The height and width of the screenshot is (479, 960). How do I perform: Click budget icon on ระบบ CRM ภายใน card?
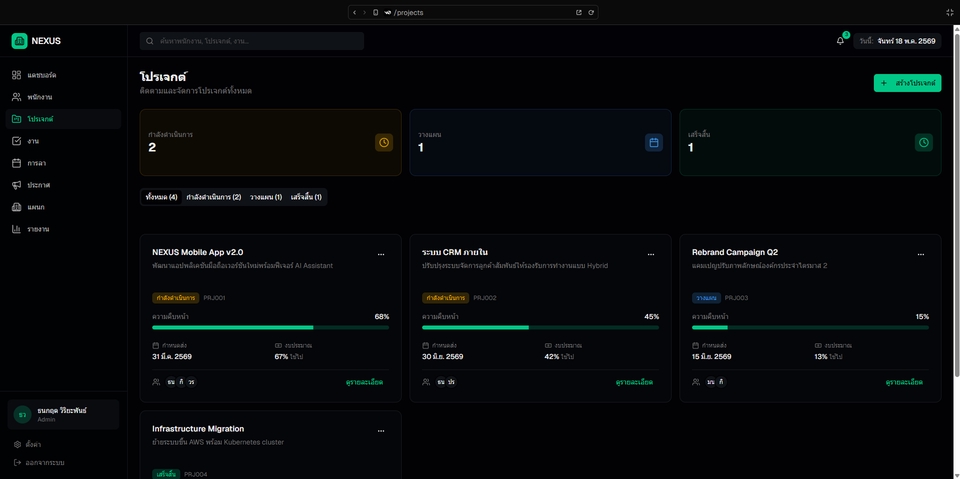[548, 345]
